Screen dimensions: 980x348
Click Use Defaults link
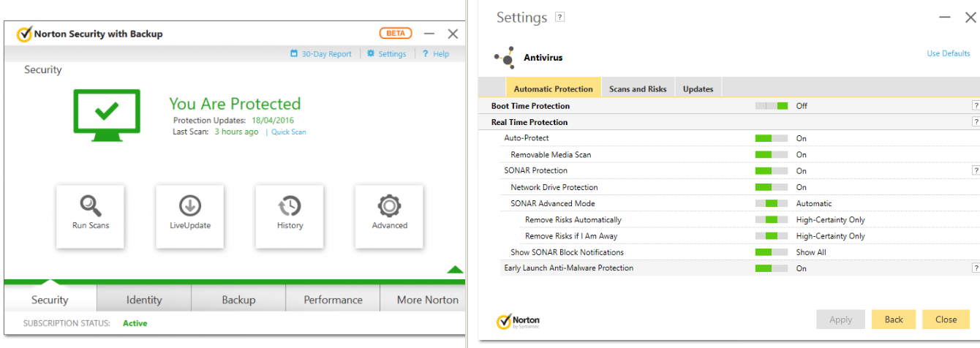[x=949, y=53]
